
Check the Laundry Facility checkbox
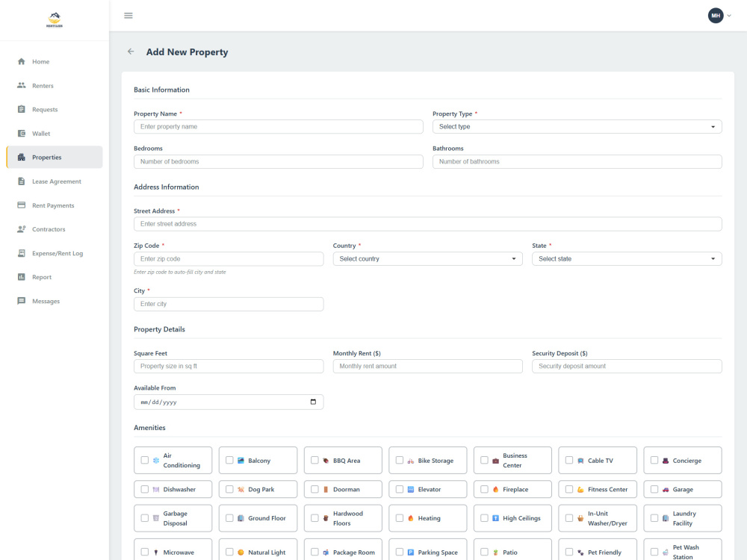[x=654, y=517]
